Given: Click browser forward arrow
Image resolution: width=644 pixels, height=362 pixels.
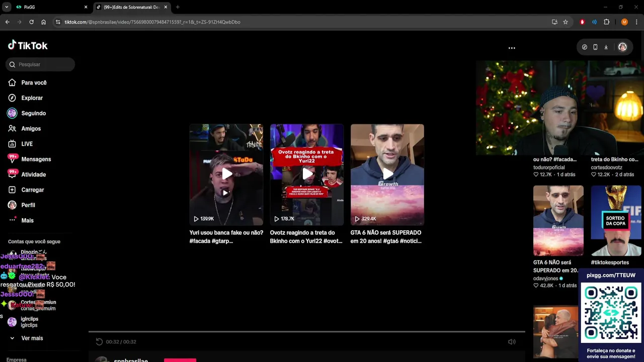Looking at the screenshot, I should coord(19,22).
